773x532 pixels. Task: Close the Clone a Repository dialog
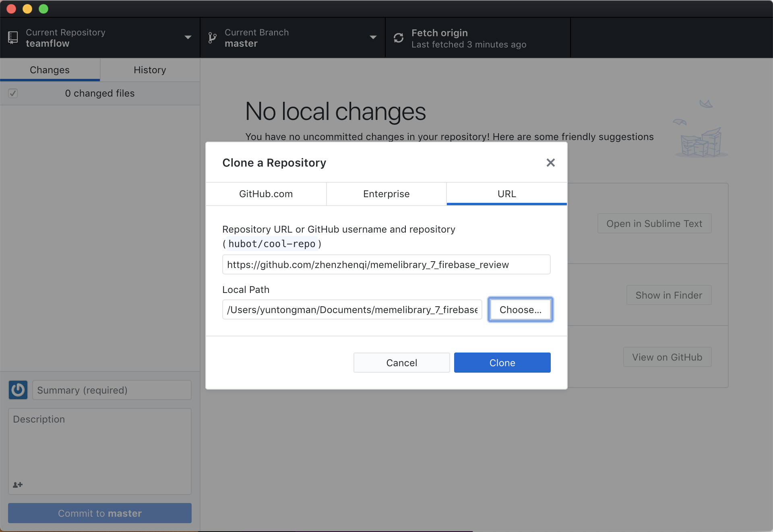tap(550, 163)
